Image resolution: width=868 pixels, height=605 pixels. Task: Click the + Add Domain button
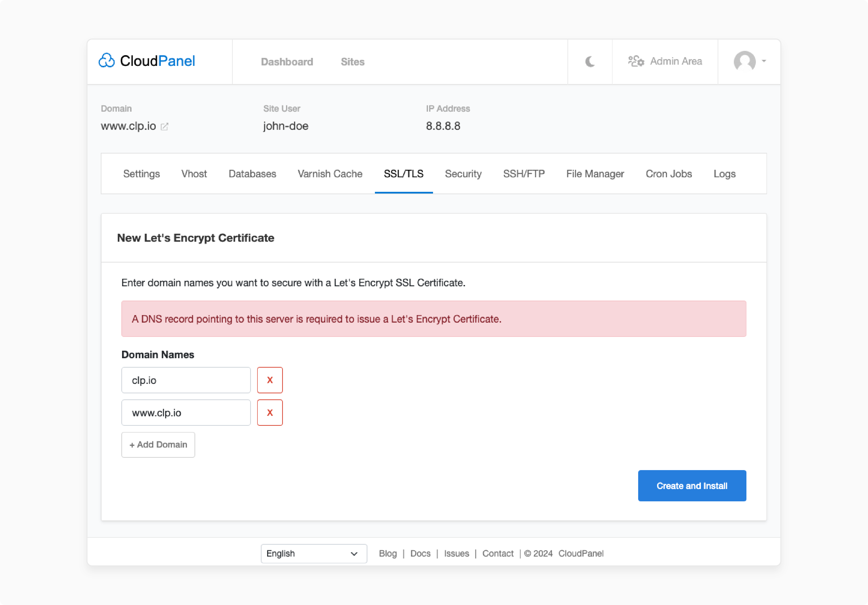158,445
